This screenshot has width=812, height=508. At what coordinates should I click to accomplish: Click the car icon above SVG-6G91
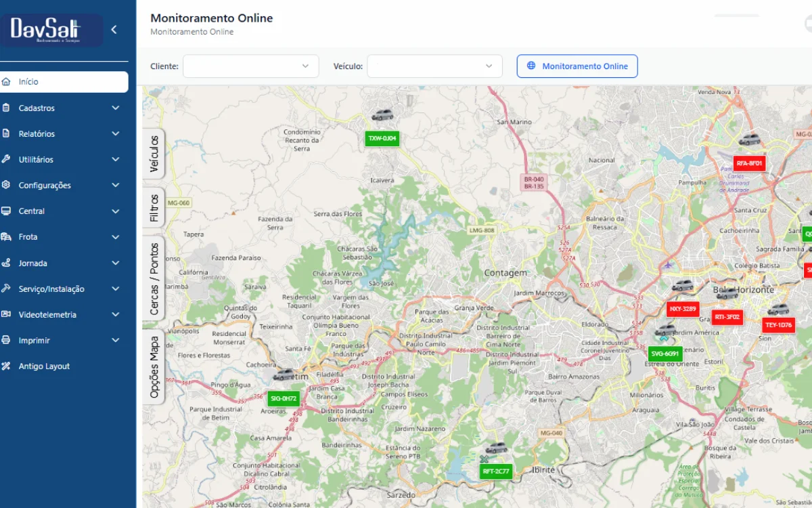click(x=665, y=330)
